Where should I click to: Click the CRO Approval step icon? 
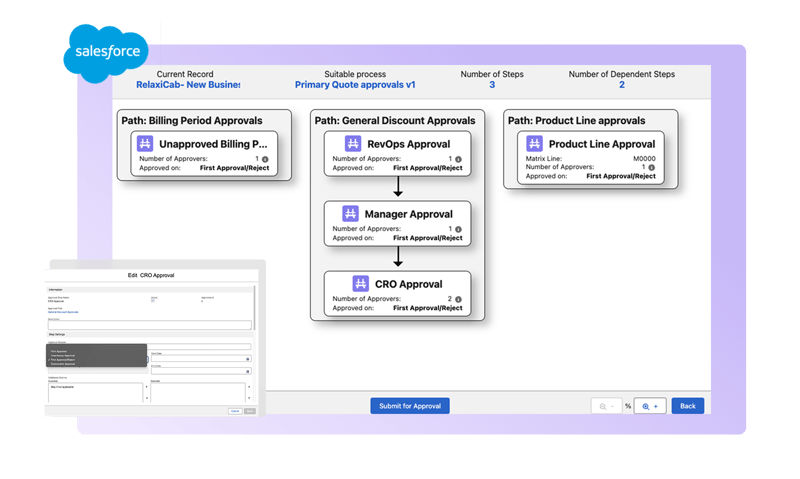(x=360, y=284)
